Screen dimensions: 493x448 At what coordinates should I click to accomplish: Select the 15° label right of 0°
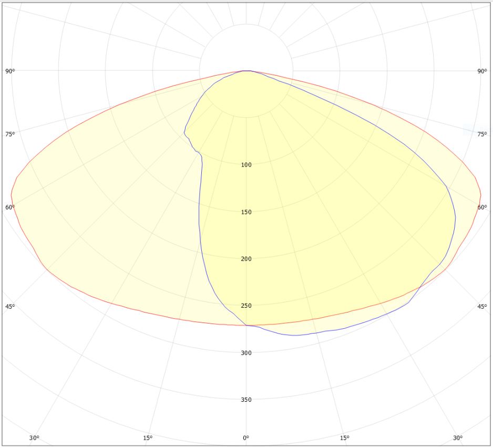(x=344, y=438)
